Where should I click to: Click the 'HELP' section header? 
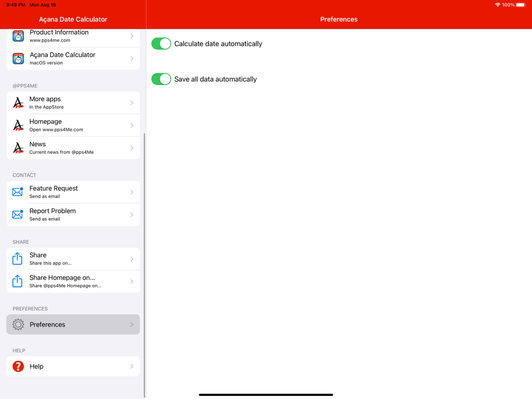pos(19,351)
